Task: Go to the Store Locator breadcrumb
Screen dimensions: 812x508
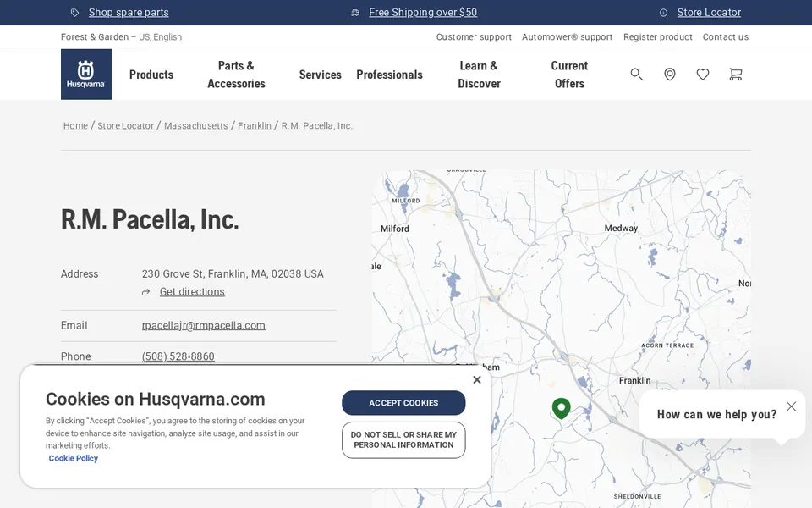Action: 126,126
